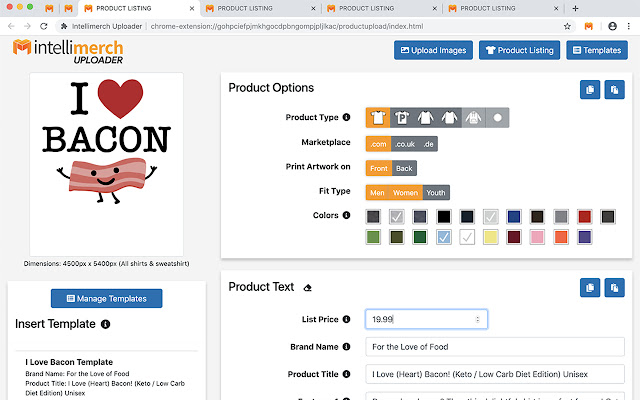Select the Premium T-shirt product type
640x400 pixels.
tap(402, 118)
